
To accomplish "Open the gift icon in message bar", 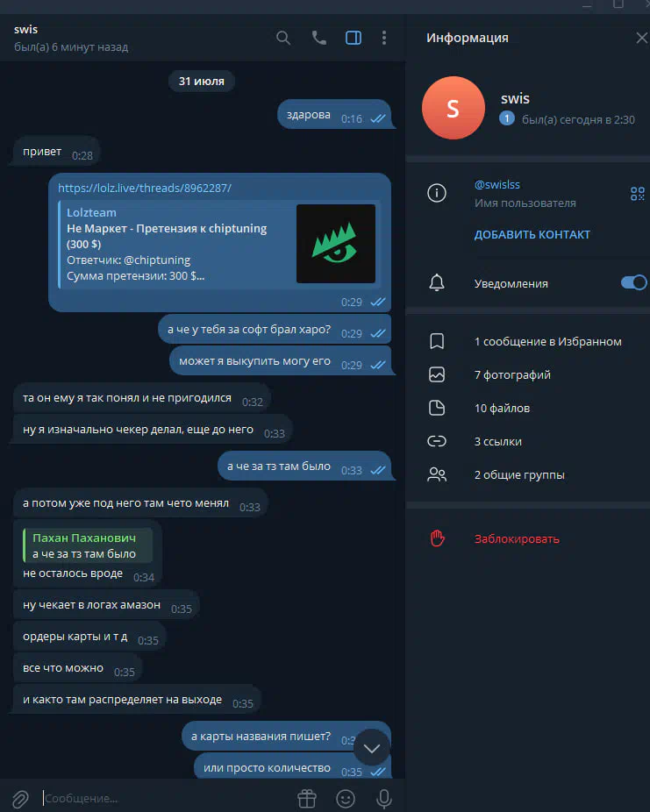I will click(x=307, y=799).
